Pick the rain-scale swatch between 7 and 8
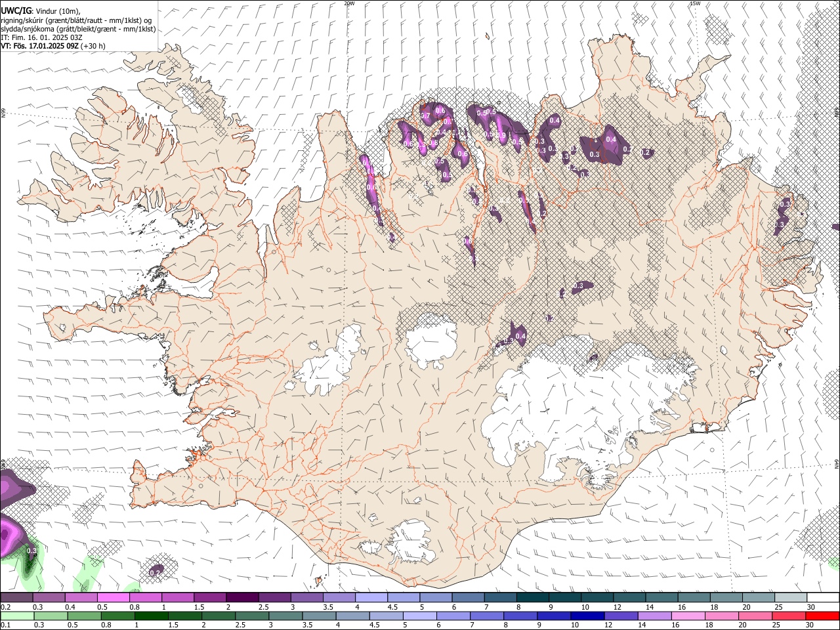The width and height of the screenshot is (840, 630). pos(487,616)
